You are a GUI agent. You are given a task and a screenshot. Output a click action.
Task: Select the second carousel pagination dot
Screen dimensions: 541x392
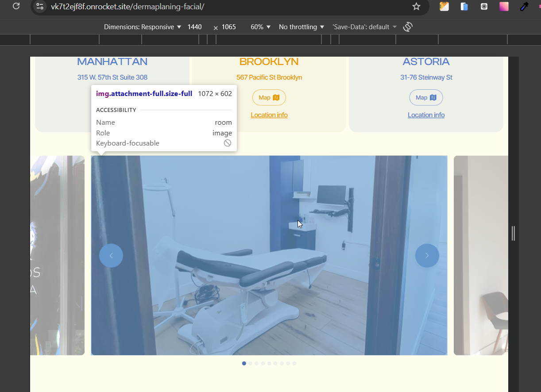(x=250, y=363)
